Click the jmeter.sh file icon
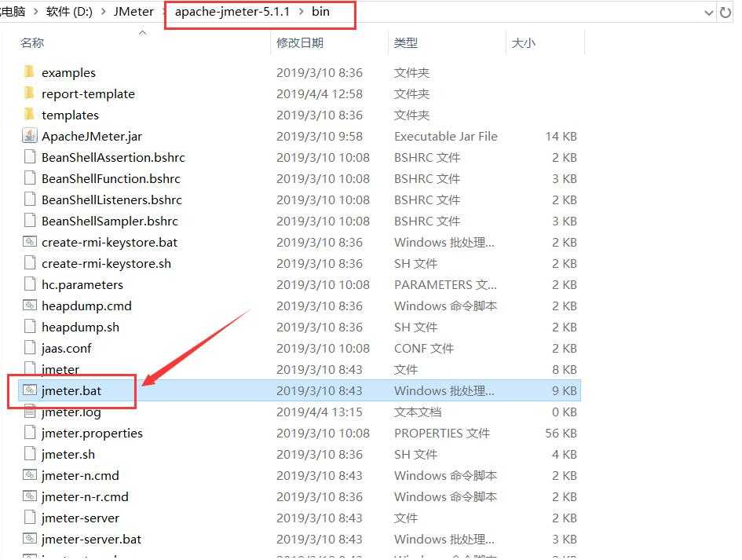This screenshot has width=742, height=560. pyautogui.click(x=30, y=454)
